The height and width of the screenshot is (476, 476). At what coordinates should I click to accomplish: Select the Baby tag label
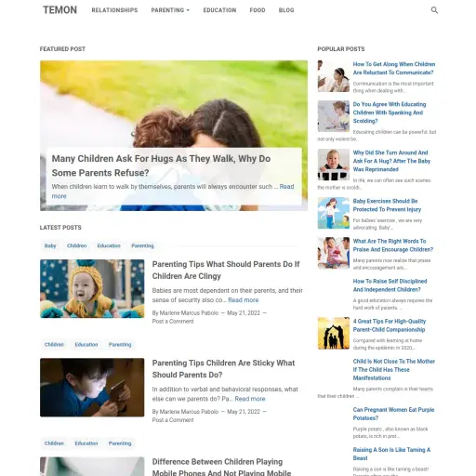(x=50, y=245)
